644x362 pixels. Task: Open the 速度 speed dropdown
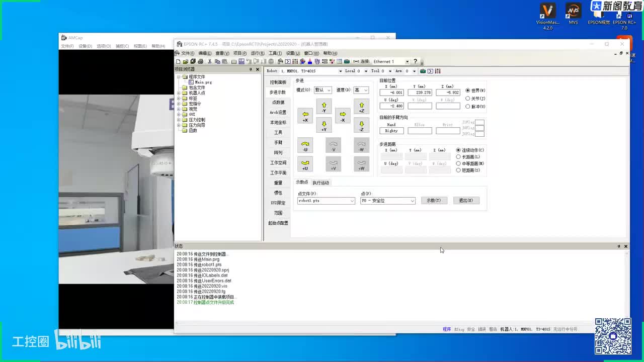[361, 90]
